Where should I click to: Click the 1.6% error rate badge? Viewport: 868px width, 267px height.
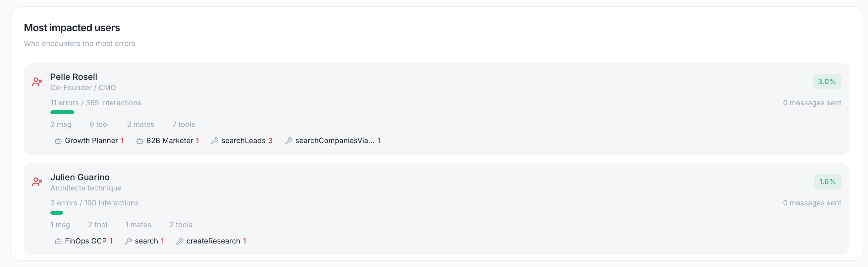827,182
